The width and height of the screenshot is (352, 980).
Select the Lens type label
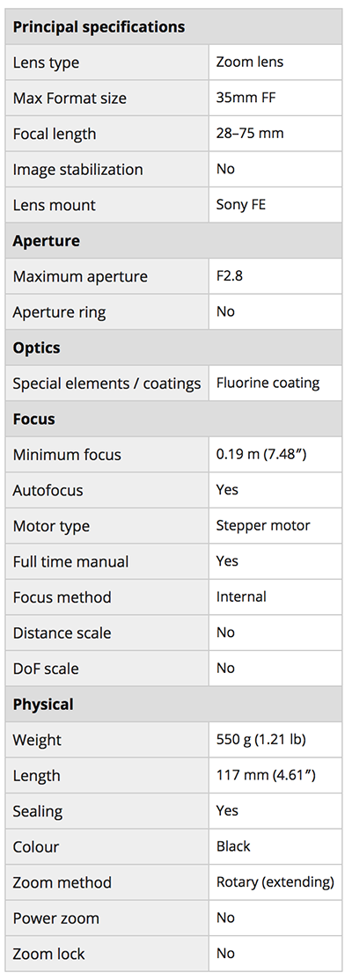pyautogui.click(x=46, y=62)
